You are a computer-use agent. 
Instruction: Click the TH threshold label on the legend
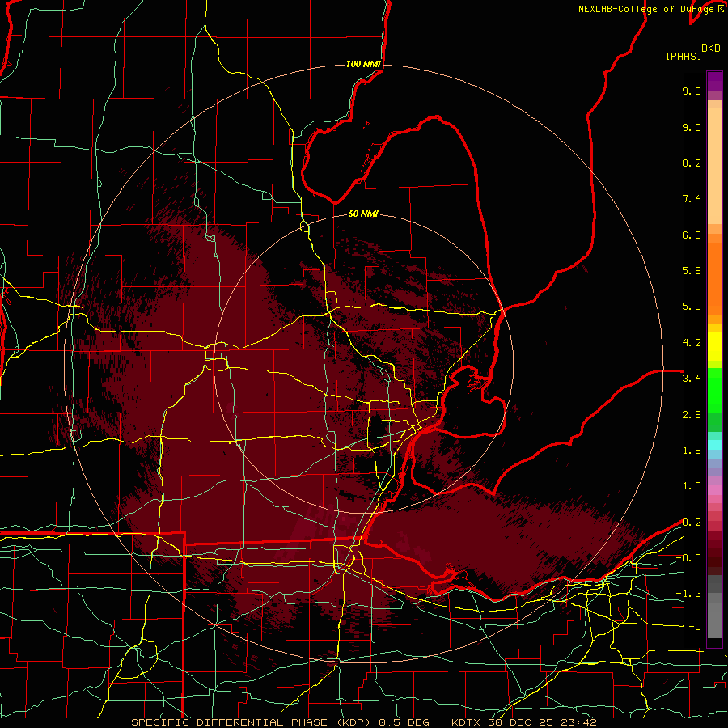695,630
